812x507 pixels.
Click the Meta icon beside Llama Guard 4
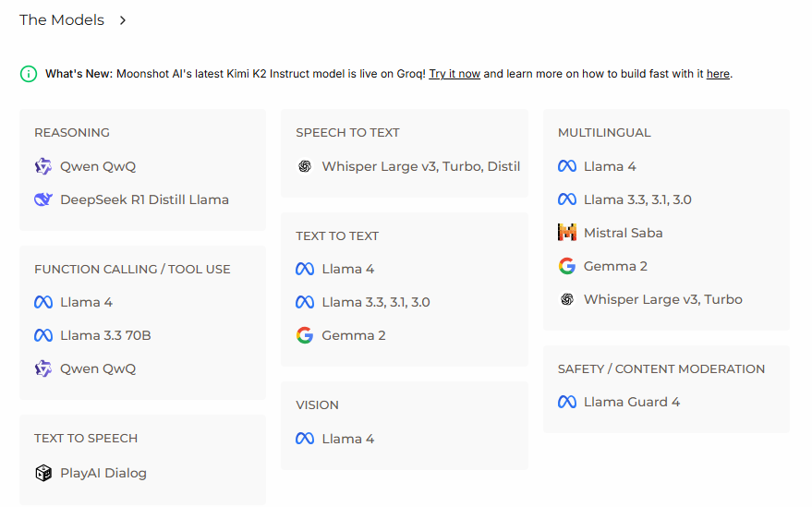click(x=567, y=402)
